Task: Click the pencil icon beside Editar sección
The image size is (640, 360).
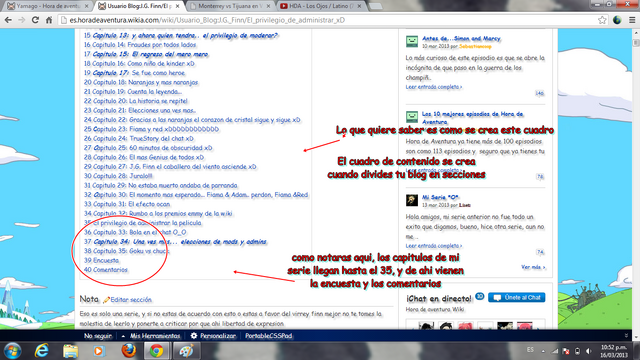Action: (106, 300)
